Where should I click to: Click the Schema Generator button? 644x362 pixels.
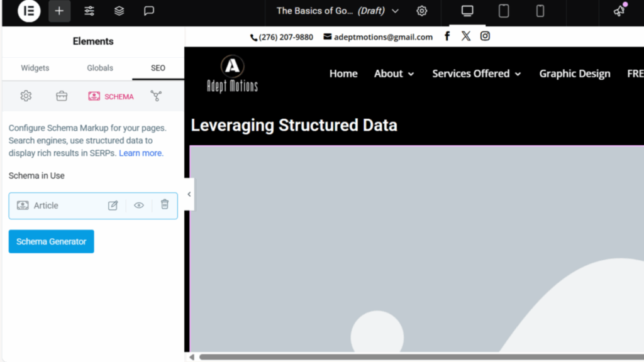coord(51,241)
